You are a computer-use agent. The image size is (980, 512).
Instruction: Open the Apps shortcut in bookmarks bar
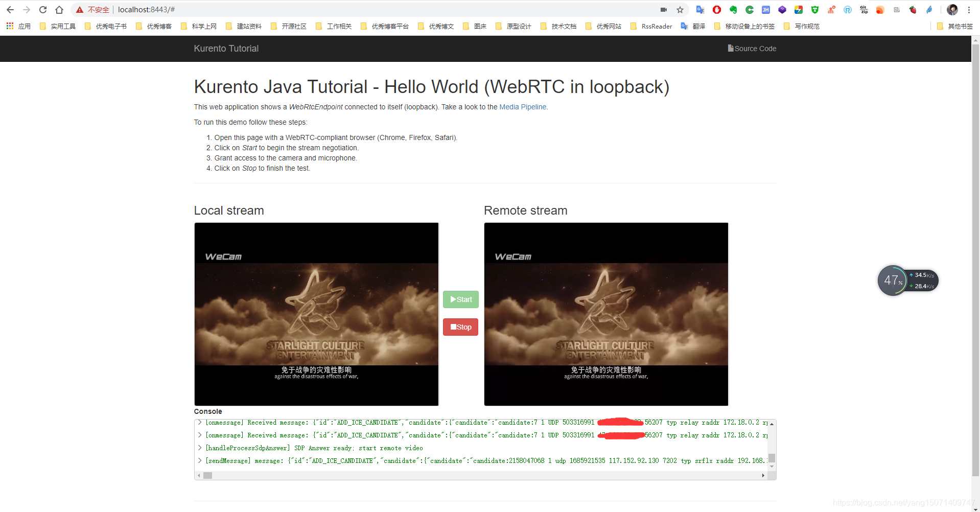click(18, 26)
